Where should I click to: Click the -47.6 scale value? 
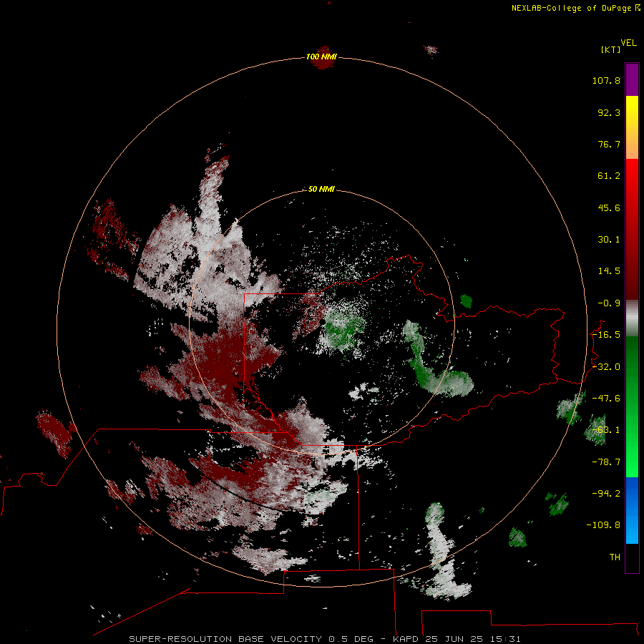click(x=606, y=399)
